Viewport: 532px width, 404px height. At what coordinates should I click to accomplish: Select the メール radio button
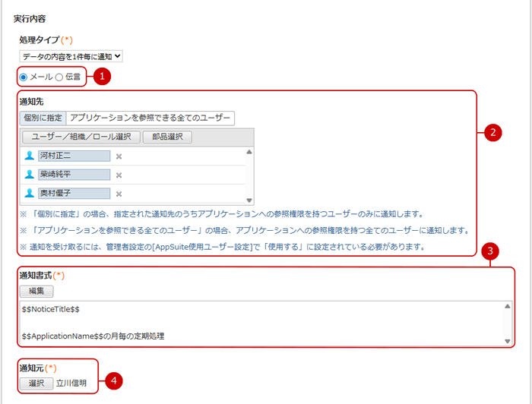pos(24,77)
